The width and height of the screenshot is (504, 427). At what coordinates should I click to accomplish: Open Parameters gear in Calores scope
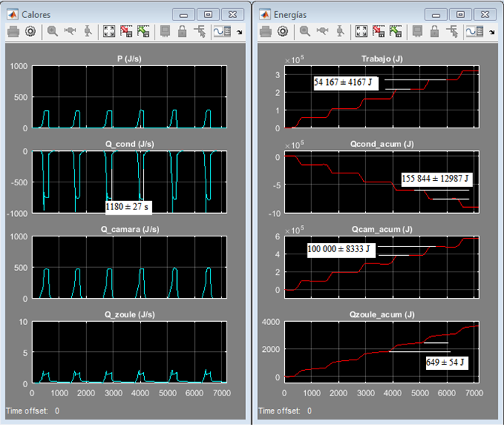click(31, 32)
